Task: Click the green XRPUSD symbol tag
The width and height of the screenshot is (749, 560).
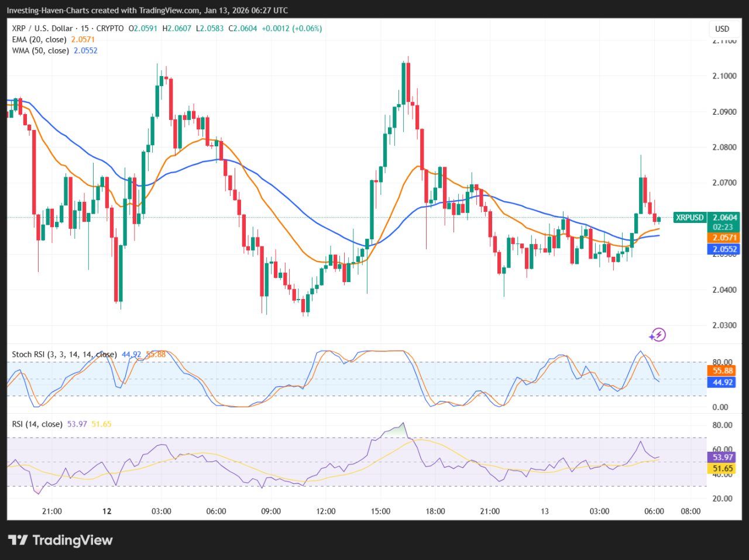Action: click(690, 218)
